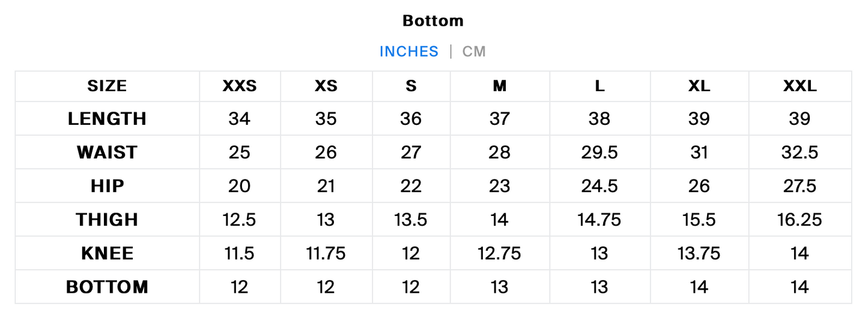Select the INCHES unit option
This screenshot has height=330, width=868.
pos(409,52)
